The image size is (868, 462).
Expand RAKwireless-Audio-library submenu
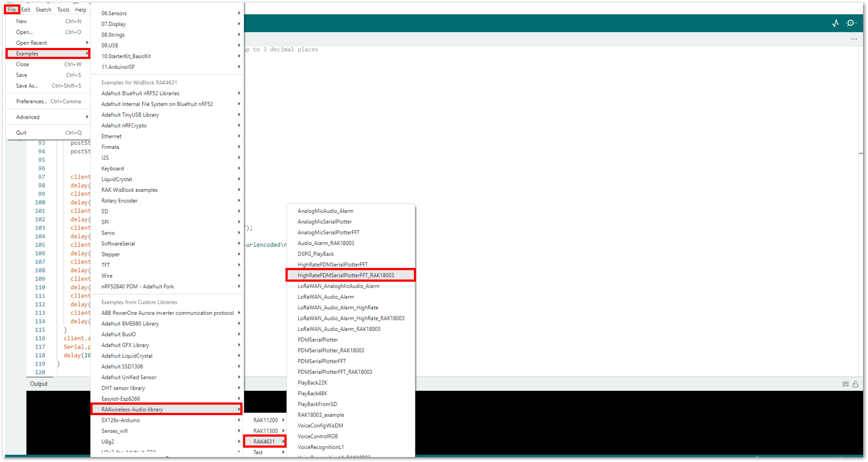click(x=168, y=410)
